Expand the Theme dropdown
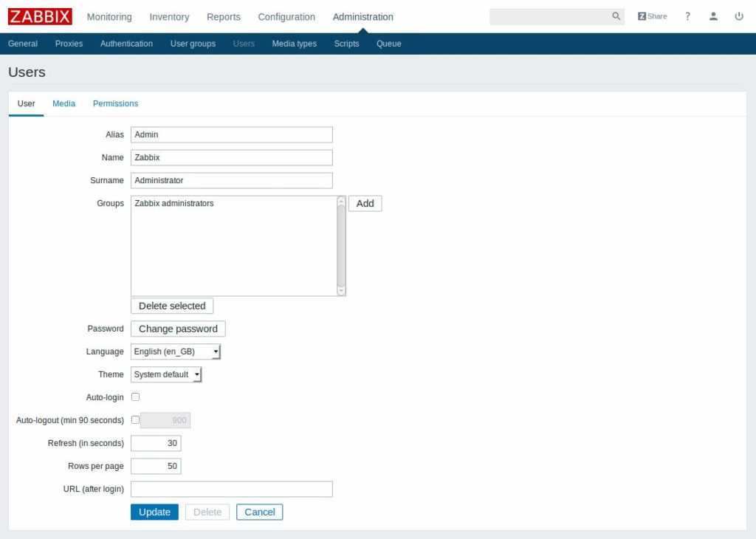756x539 pixels. click(x=166, y=374)
